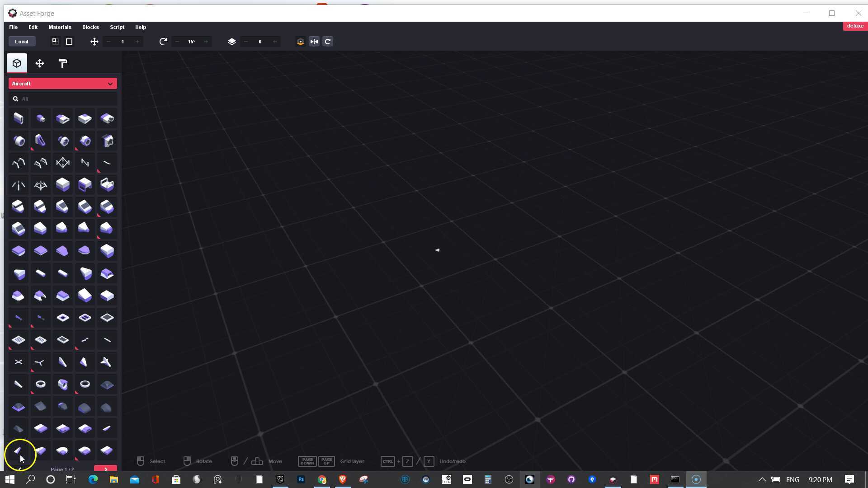The image size is (868, 488).
Task: Click the orange camera view icon in the toolbar
Action: pyautogui.click(x=301, y=41)
